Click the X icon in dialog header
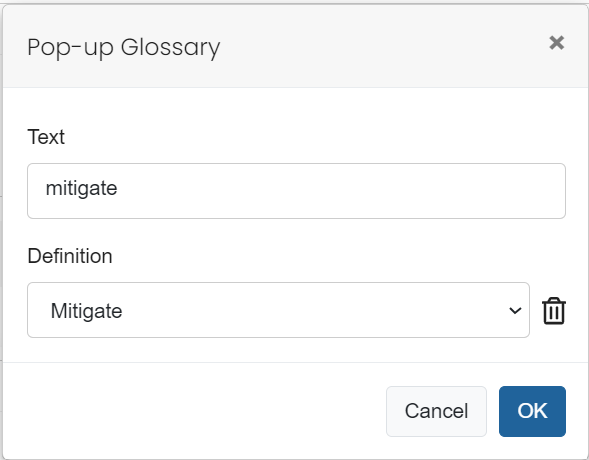This screenshot has height=460, width=589. tap(556, 43)
